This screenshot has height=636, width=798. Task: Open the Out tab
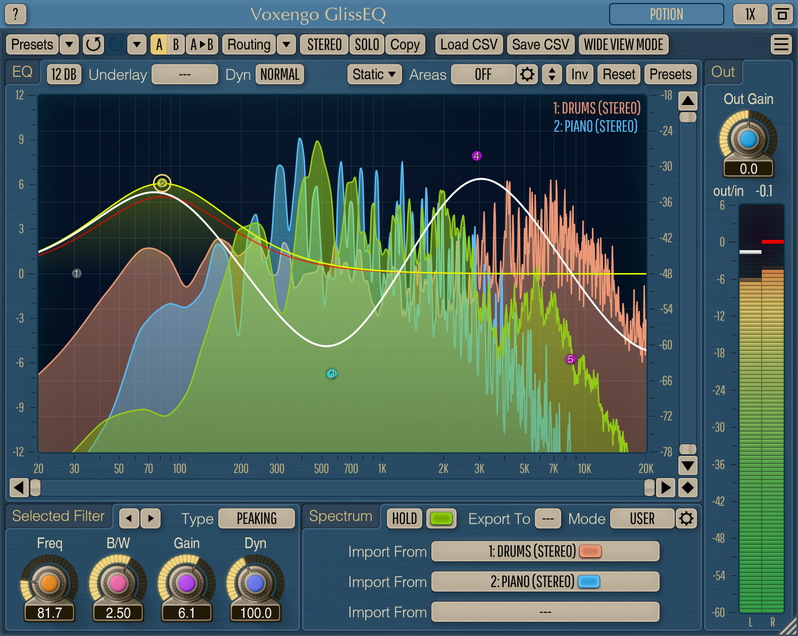[723, 72]
